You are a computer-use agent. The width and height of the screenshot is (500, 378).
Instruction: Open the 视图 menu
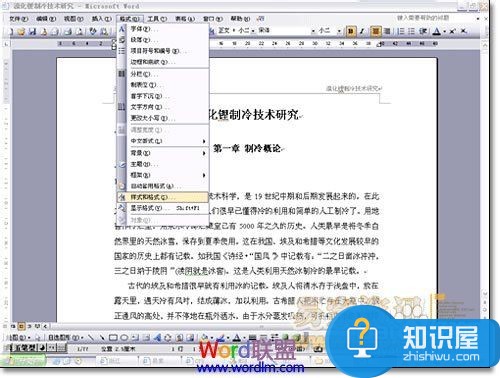74,19
